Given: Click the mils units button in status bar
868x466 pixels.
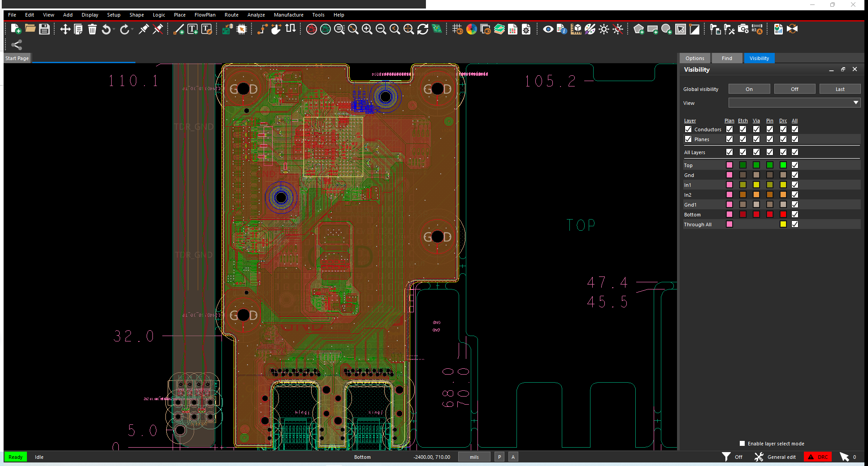Looking at the screenshot, I should (474, 457).
